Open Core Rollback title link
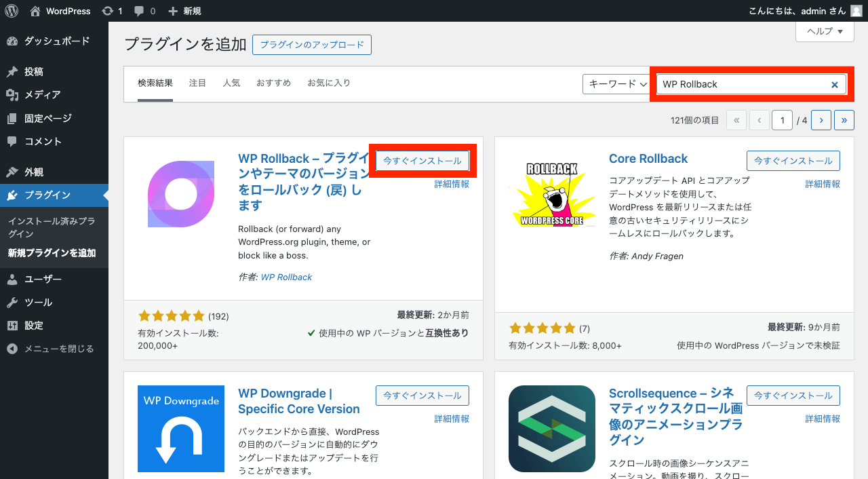The width and height of the screenshot is (868, 479). tap(648, 159)
